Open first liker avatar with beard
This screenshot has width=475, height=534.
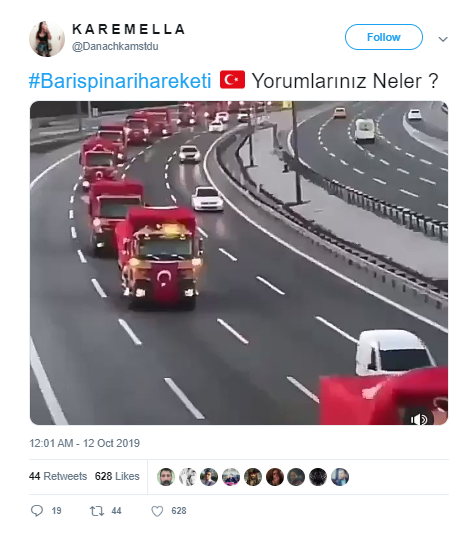(166, 476)
